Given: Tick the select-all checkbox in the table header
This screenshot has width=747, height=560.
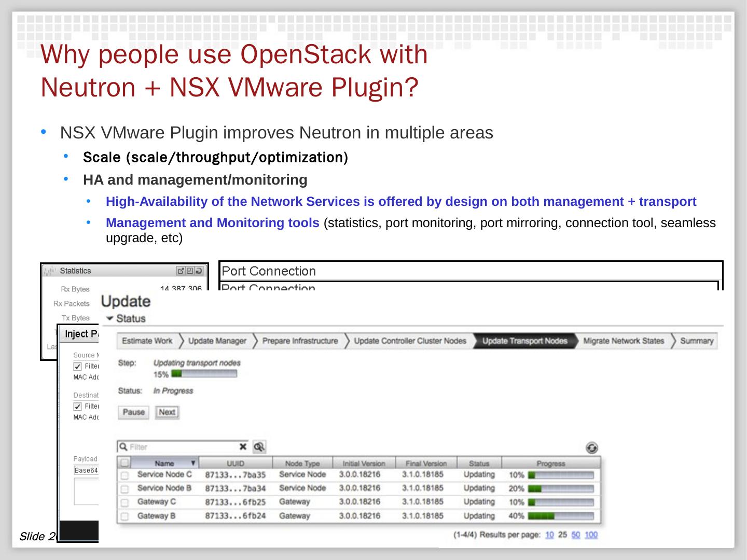Looking at the screenshot, I should [125, 463].
